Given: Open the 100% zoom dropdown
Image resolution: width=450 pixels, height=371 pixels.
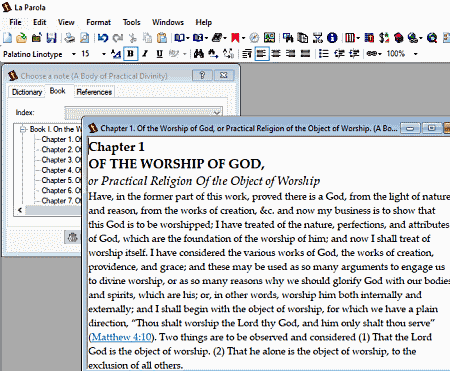Looking at the screenshot, I should point(415,54).
